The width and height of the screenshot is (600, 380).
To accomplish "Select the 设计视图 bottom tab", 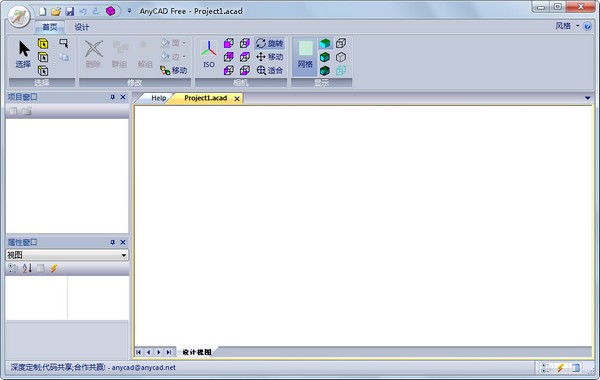I will coord(197,352).
